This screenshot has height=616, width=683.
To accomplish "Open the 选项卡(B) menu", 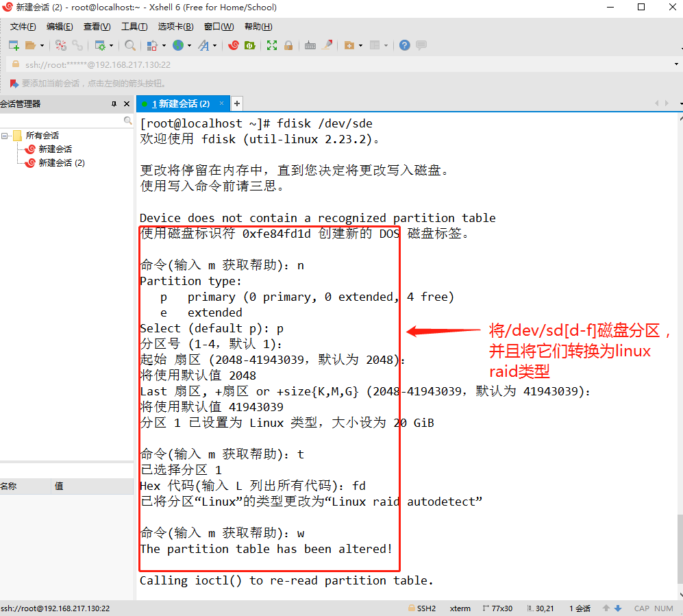I will 175,27.
